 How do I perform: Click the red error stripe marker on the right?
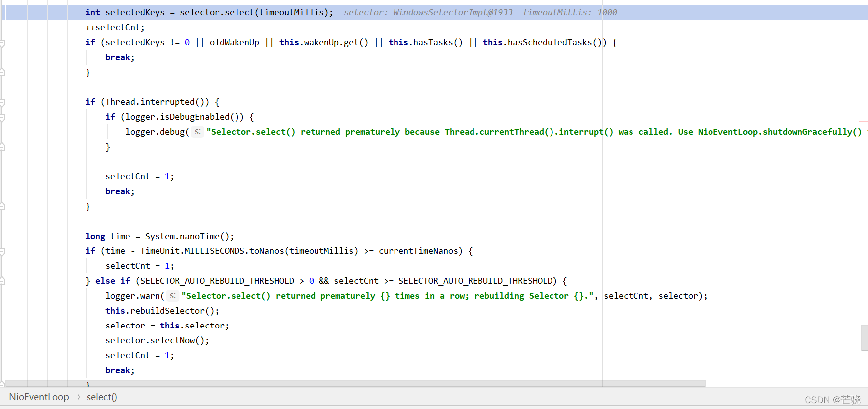click(x=863, y=121)
